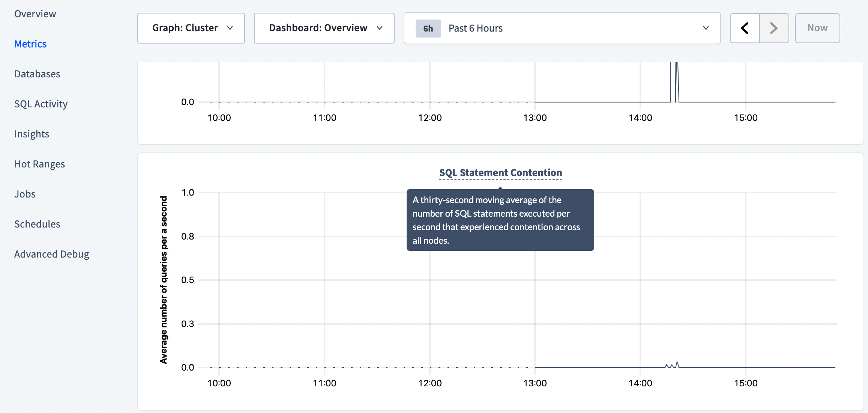Click the chevron on the Dashboard selector
868x413 pixels.
pos(380,28)
